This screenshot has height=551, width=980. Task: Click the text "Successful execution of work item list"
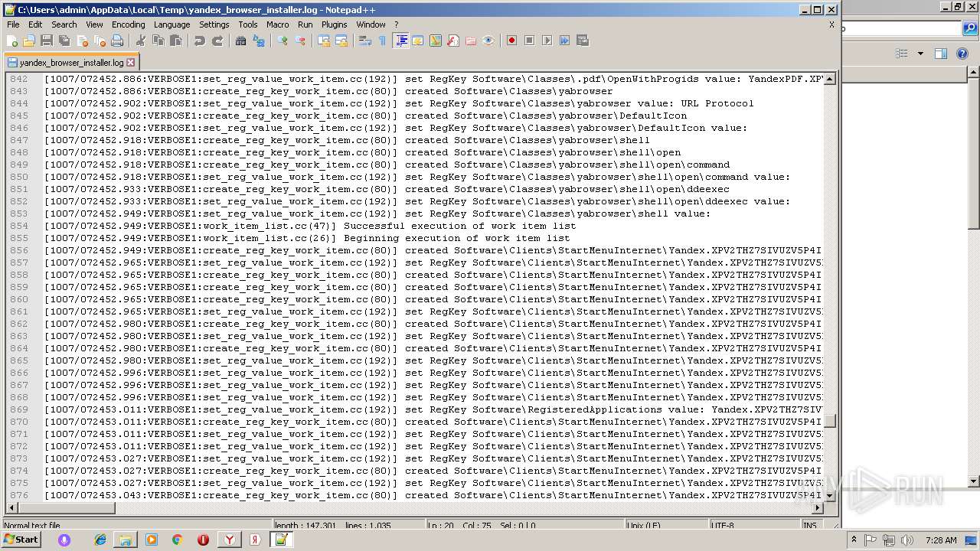point(460,226)
